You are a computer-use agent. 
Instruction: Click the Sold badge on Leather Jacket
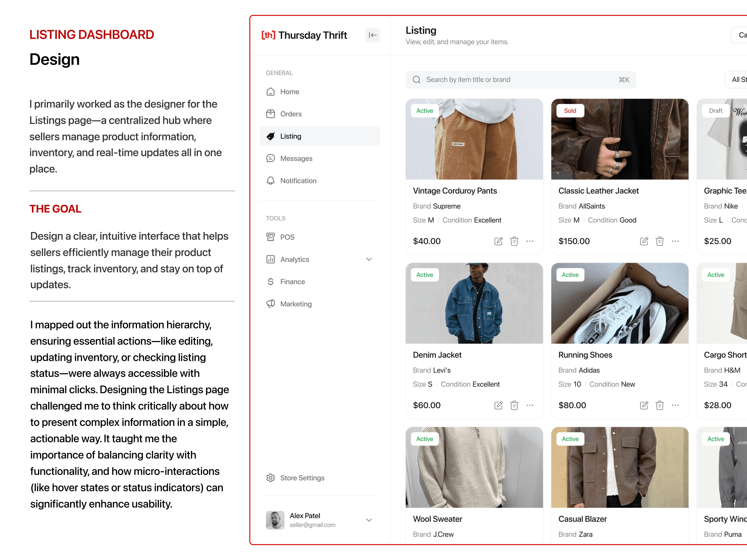click(570, 111)
